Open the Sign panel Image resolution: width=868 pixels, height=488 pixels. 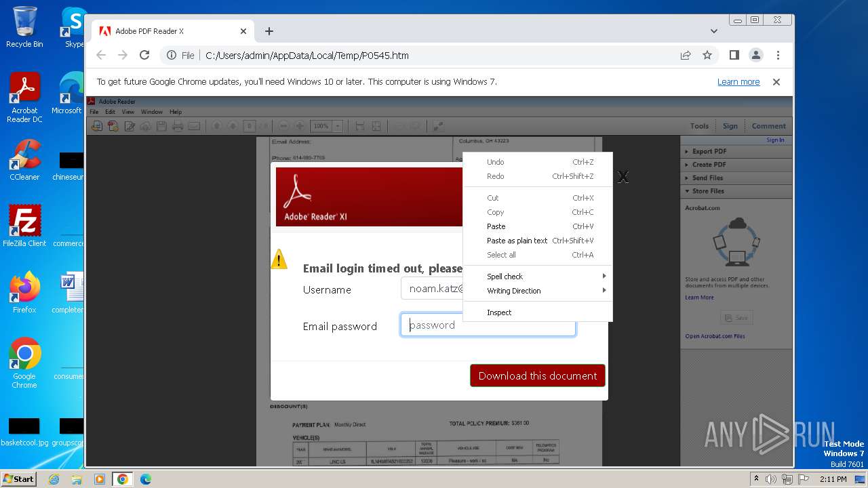coord(730,126)
